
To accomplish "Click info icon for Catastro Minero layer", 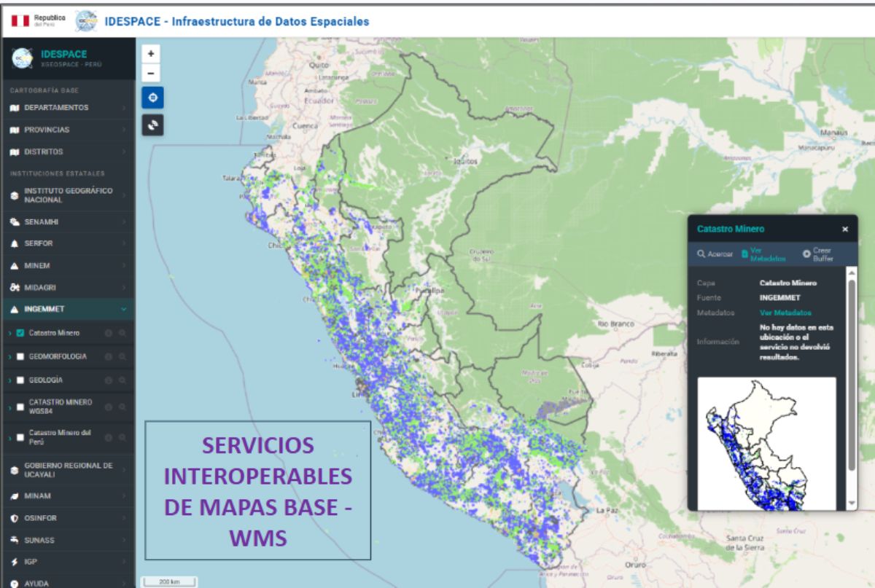I will click(109, 334).
